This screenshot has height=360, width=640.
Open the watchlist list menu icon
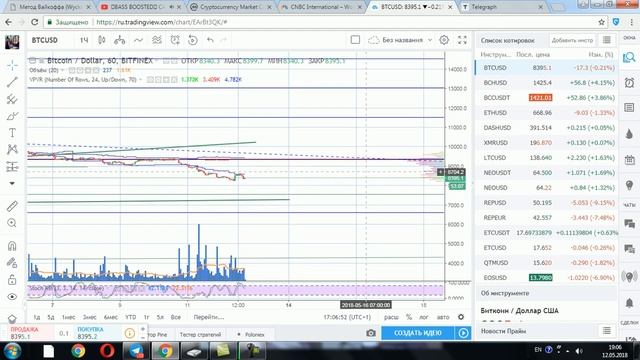click(x=607, y=40)
